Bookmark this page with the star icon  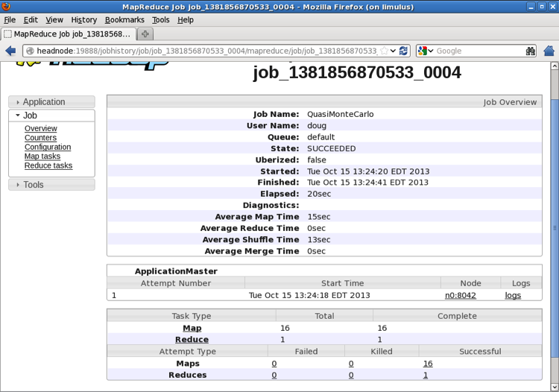point(384,51)
